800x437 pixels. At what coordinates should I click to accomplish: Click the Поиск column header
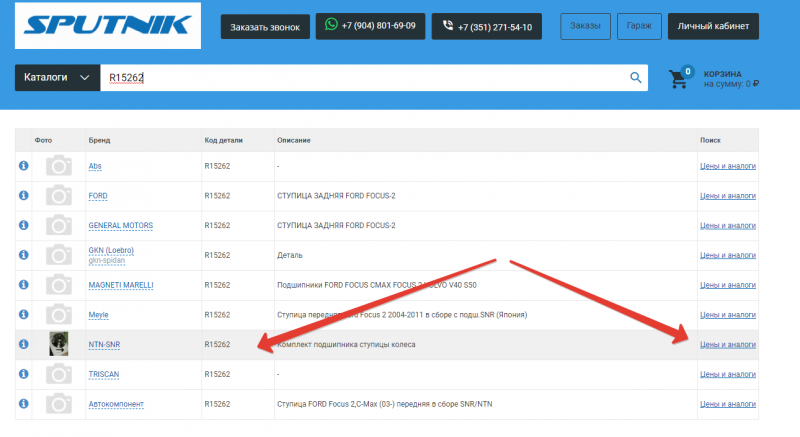[710, 140]
